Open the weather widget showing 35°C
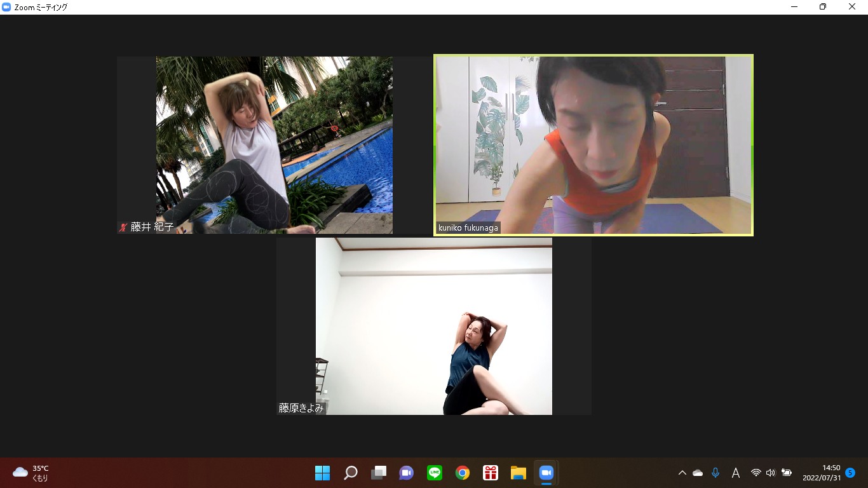This screenshot has height=488, width=868. pyautogui.click(x=31, y=473)
